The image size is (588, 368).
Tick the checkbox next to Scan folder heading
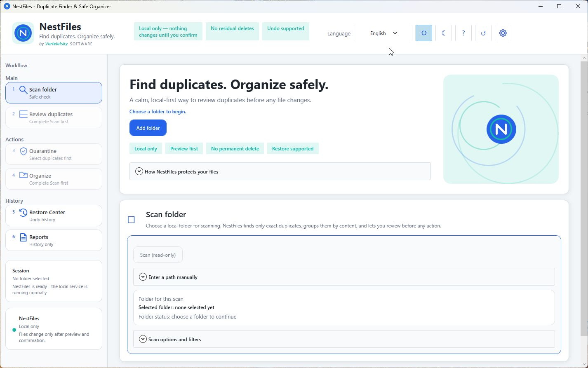(131, 220)
